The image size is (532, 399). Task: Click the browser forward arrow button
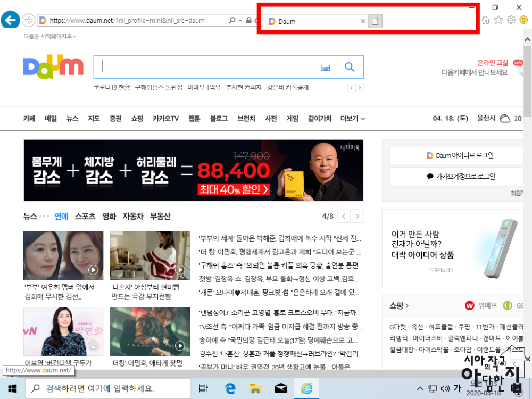29,20
